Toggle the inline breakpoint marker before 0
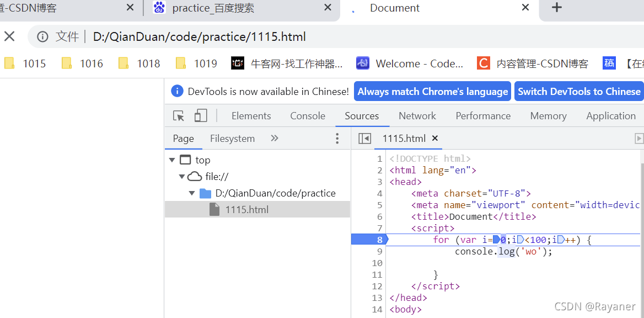 point(496,240)
